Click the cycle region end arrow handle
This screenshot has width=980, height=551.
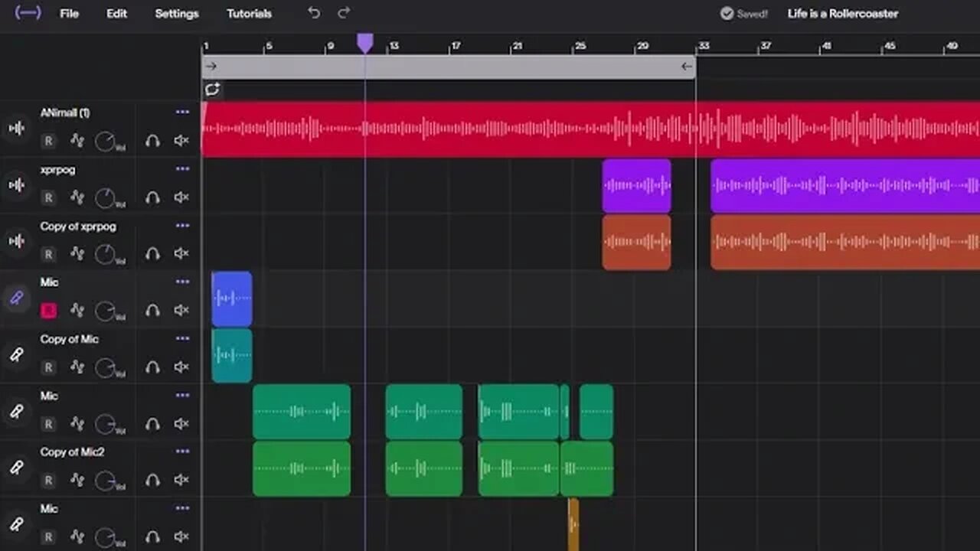[687, 67]
